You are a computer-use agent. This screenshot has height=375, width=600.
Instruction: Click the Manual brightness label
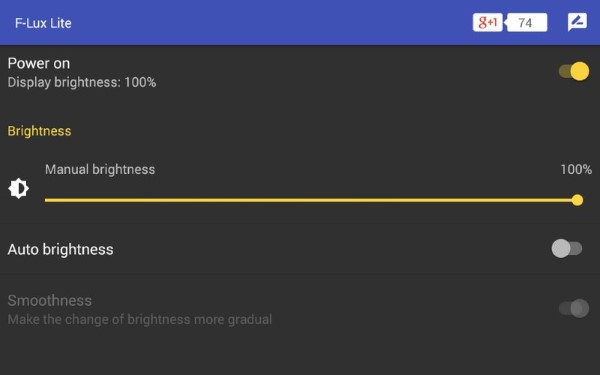100,170
